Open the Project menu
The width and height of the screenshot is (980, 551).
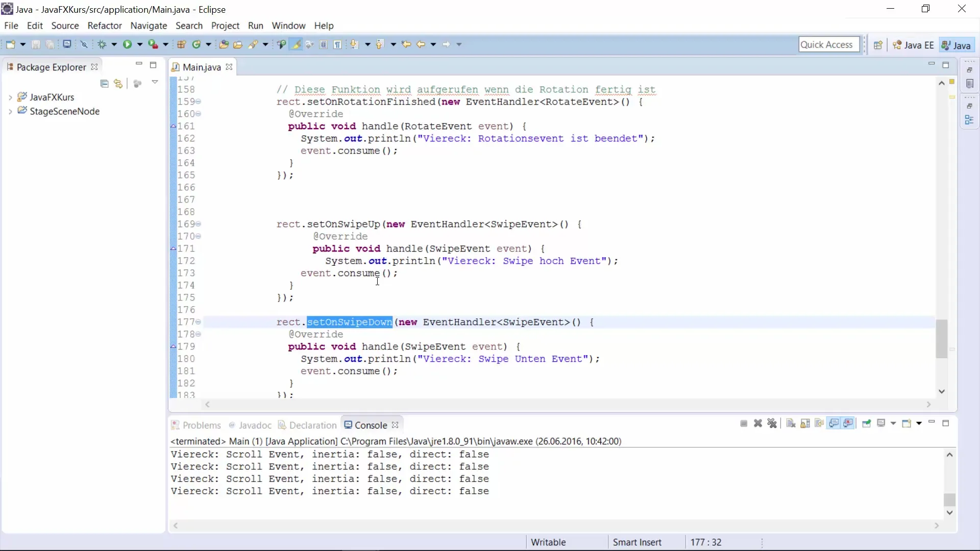(225, 26)
